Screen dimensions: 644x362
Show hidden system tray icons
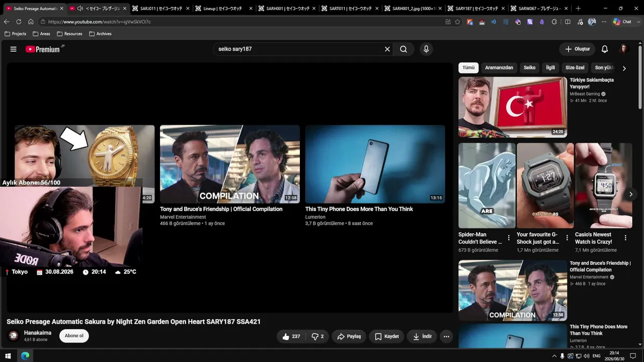tap(554, 356)
